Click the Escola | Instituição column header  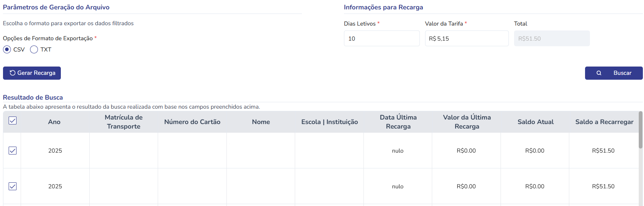point(329,122)
